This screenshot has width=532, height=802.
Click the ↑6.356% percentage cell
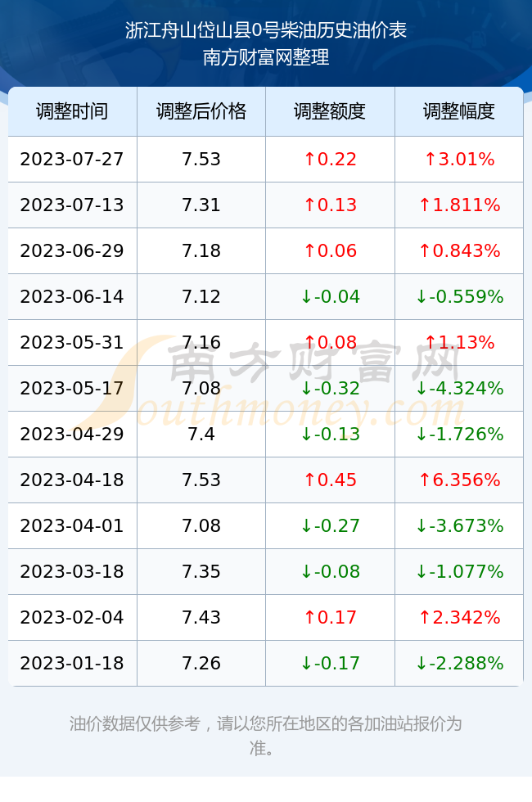459,480
